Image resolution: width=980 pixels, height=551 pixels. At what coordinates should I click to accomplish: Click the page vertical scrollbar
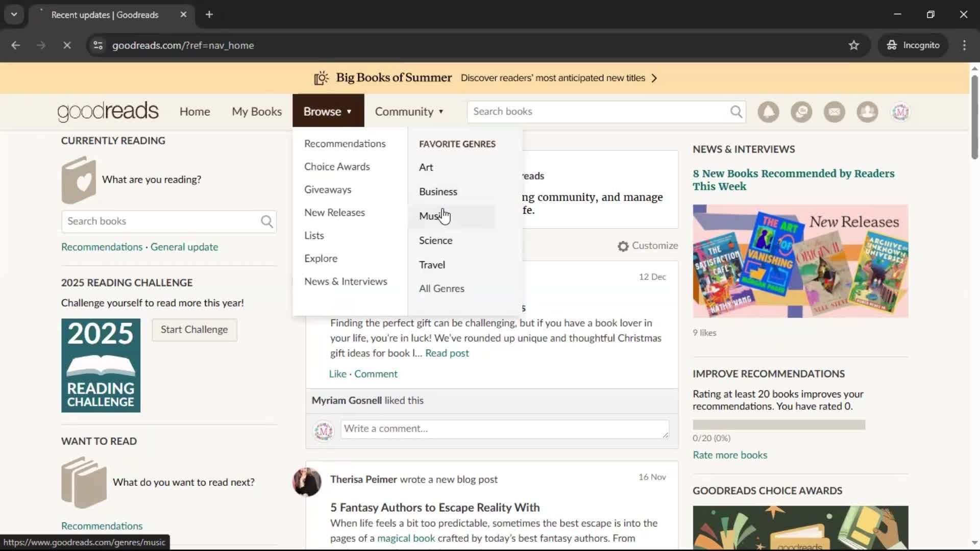(x=974, y=117)
